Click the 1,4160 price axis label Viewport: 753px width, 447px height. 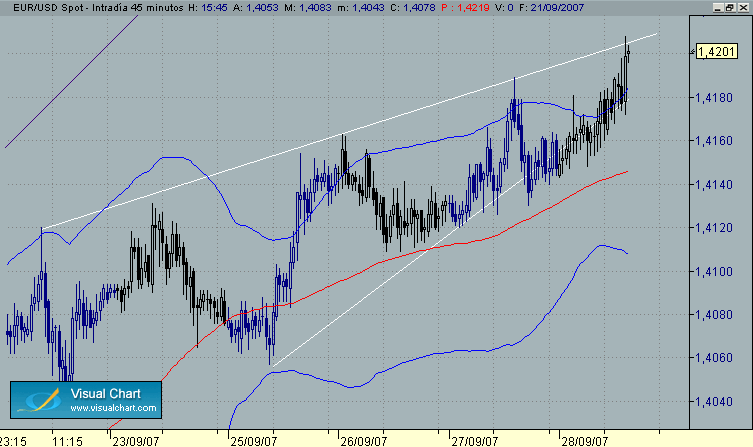pos(714,141)
